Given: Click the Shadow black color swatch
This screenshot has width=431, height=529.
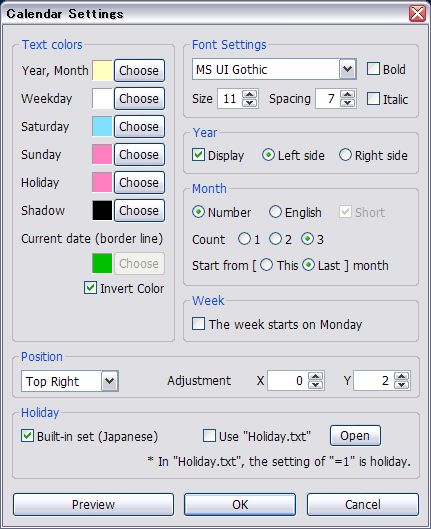Looking at the screenshot, I should (102, 211).
